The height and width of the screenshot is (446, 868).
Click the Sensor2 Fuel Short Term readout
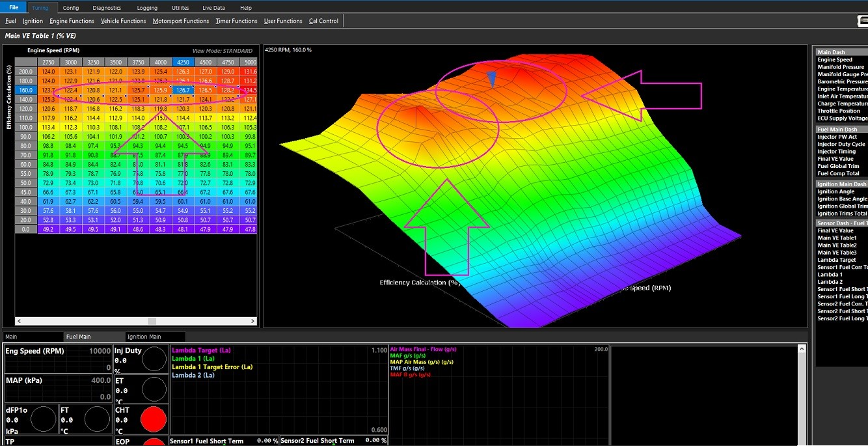pyautogui.click(x=334, y=441)
